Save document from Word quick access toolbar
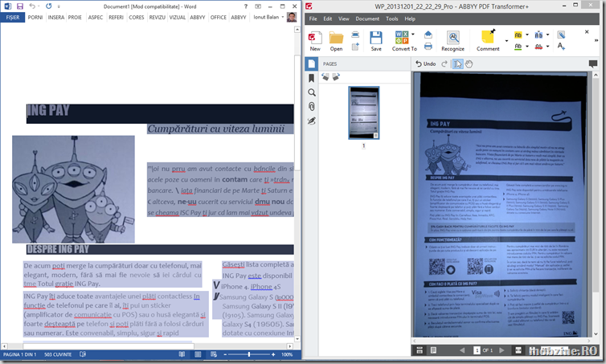The image size is (606, 364). tap(20, 6)
